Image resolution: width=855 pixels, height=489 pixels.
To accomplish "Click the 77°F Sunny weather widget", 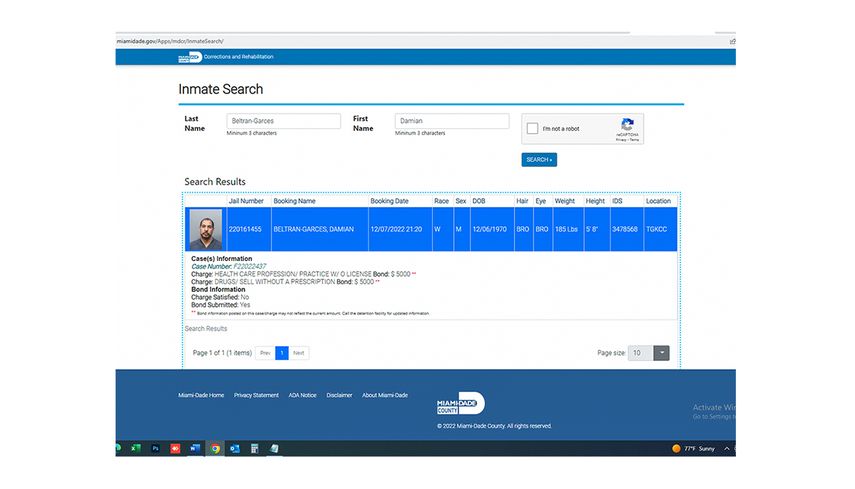I will [693, 449].
